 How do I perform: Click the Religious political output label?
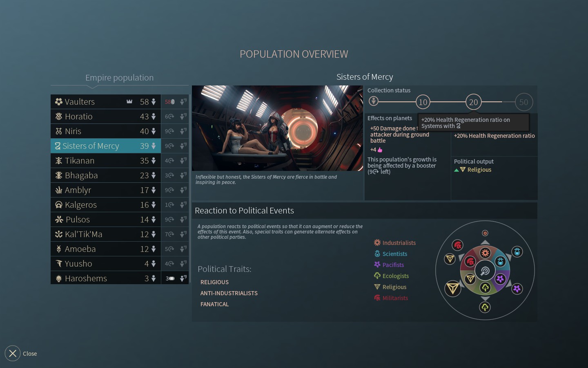click(479, 170)
